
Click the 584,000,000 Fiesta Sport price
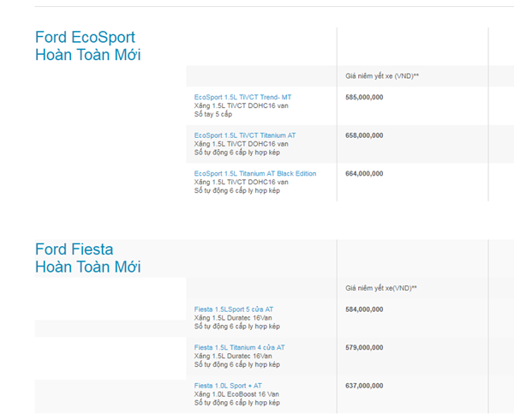[x=364, y=309]
